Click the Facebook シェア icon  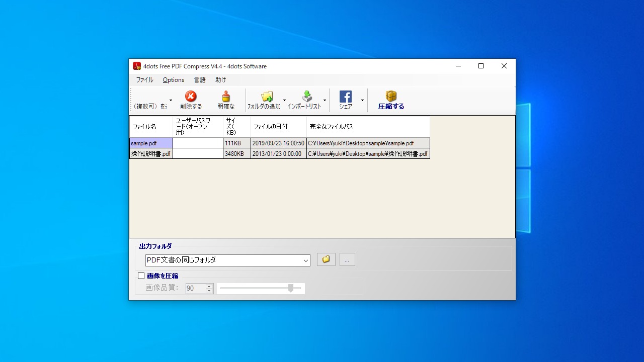[x=345, y=96]
